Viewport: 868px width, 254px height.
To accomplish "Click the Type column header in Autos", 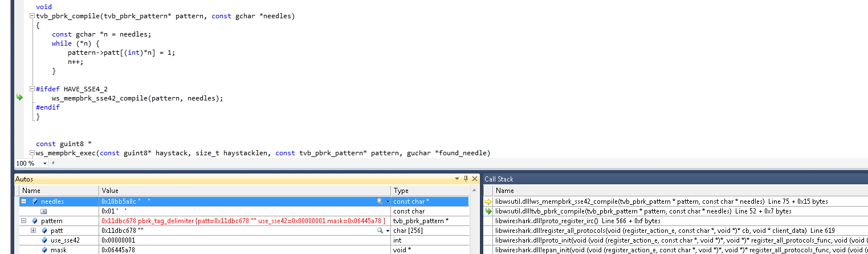I will (429, 191).
